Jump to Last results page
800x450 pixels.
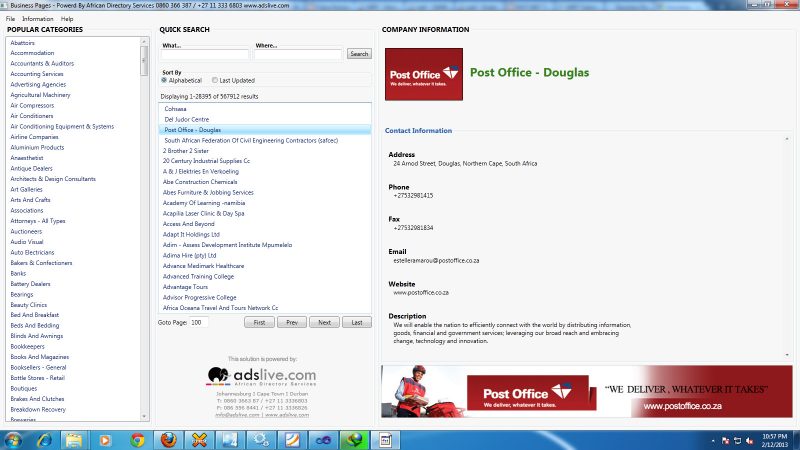[x=357, y=322]
